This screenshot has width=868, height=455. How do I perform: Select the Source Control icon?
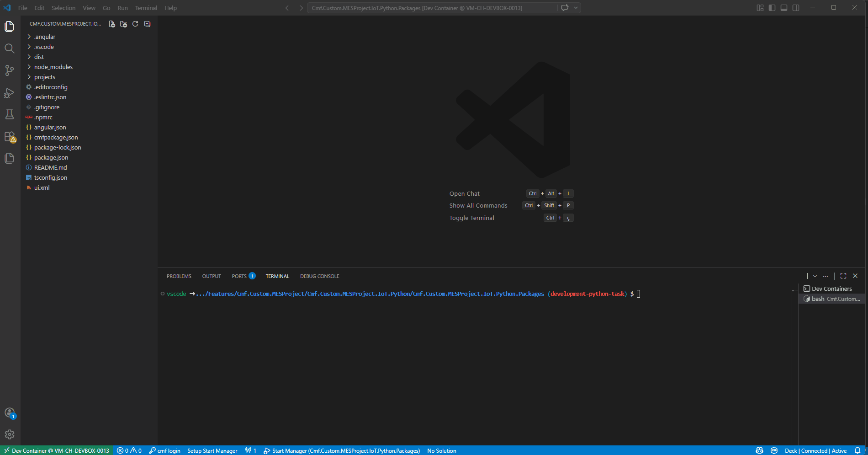point(10,70)
